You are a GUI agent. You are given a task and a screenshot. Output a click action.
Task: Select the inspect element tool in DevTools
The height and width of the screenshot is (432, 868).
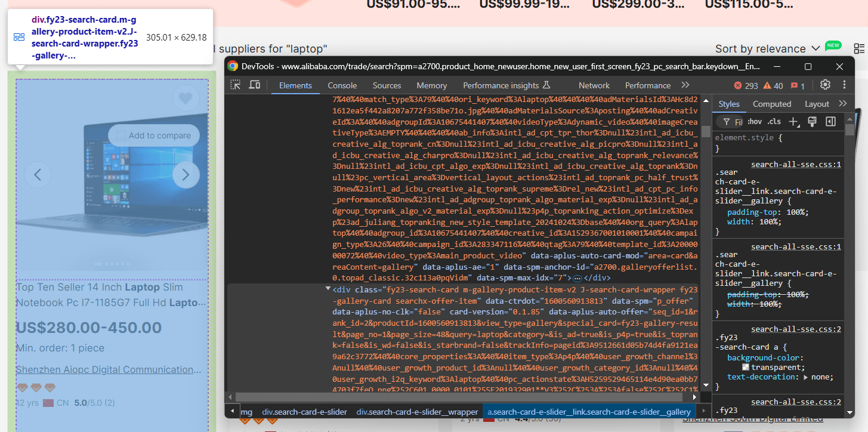[x=236, y=85]
